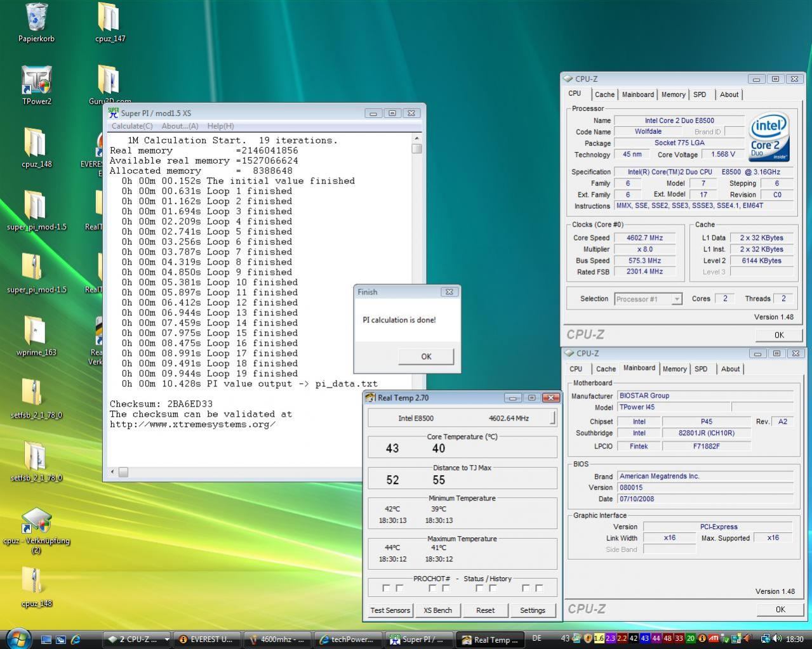This screenshot has width=812, height=649.
Task: Click Super PI scrollbar up arrow
Action: coord(416,138)
